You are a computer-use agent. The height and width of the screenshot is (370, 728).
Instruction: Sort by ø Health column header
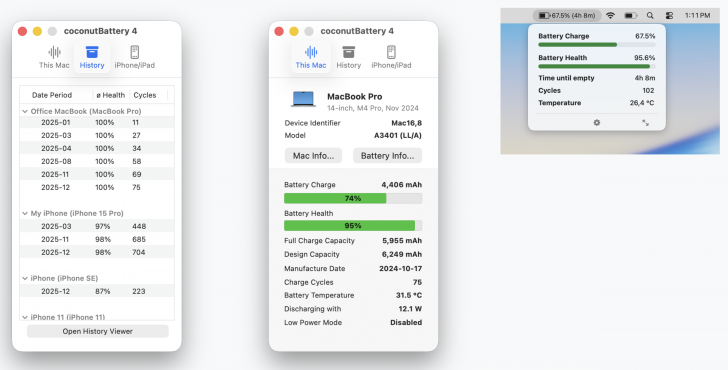tap(111, 95)
